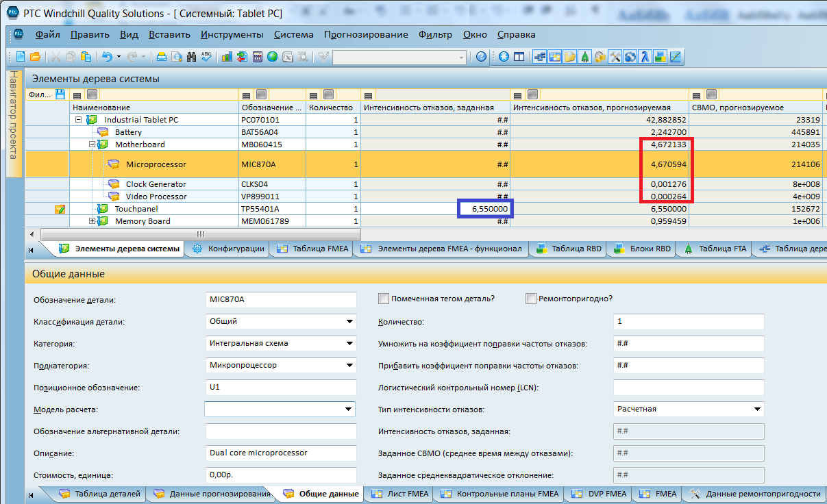
Task: Click the 'Позиционное обозначение' field
Action: 281,388
